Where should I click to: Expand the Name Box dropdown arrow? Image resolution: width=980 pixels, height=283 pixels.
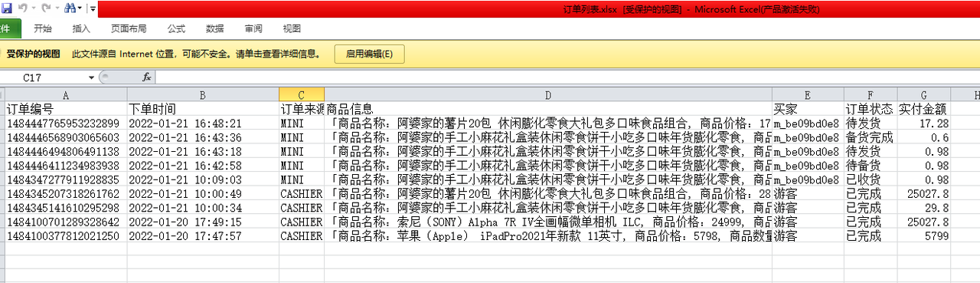click(91, 77)
